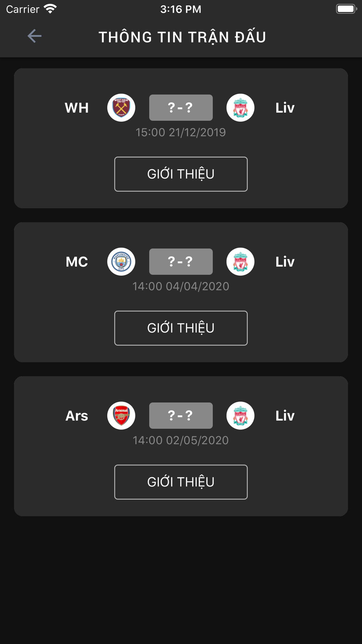Viewport: 362px width, 644px height.
Task: Tap the ?-? score box for Ars match
Action: (x=181, y=415)
